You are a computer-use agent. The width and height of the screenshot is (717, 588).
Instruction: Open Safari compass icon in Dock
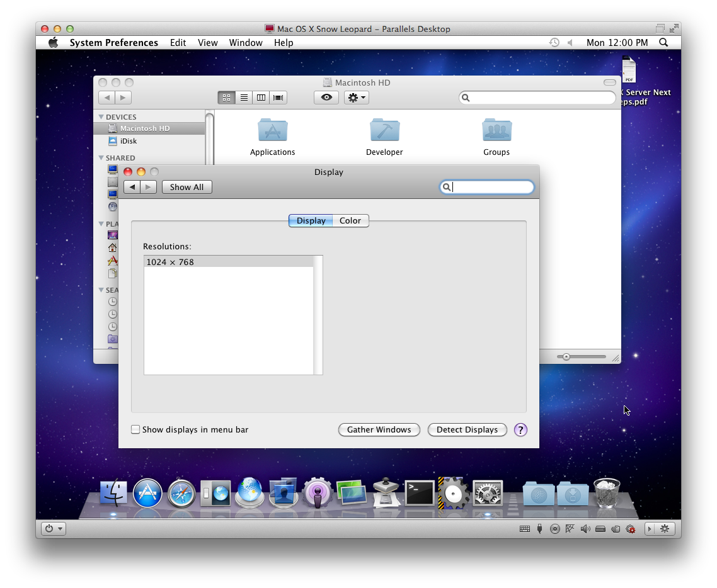coord(181,494)
